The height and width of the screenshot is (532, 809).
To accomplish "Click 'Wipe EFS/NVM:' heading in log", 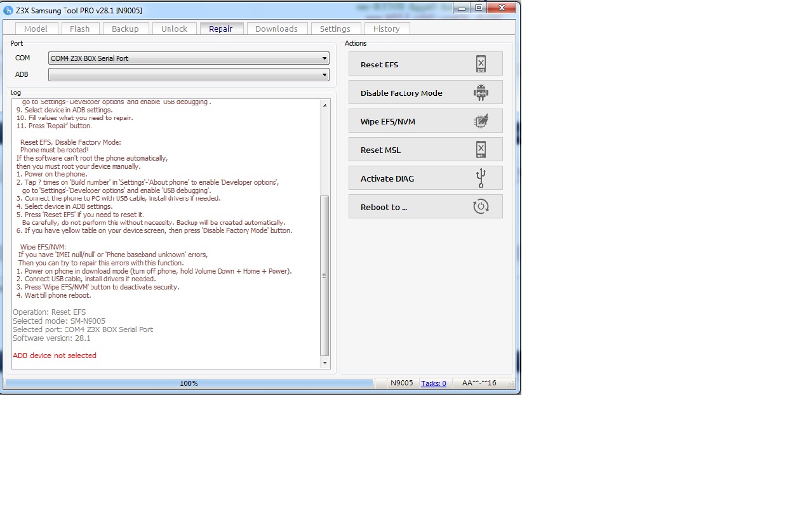I will coord(43,247).
